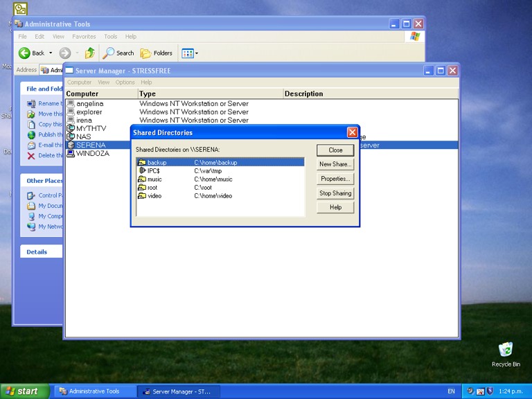Open the Recycle Bin desktop icon
This screenshot has height=399, width=532.
coord(506,349)
